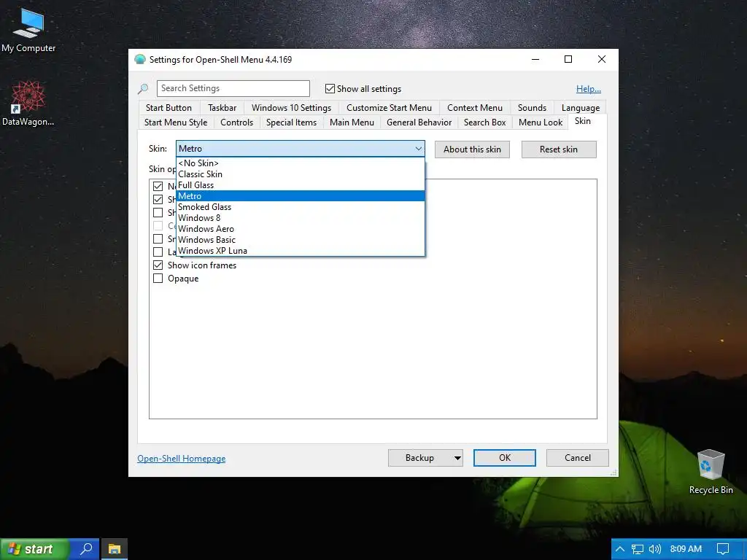
Task: Select the Skin tab
Action: click(x=582, y=122)
